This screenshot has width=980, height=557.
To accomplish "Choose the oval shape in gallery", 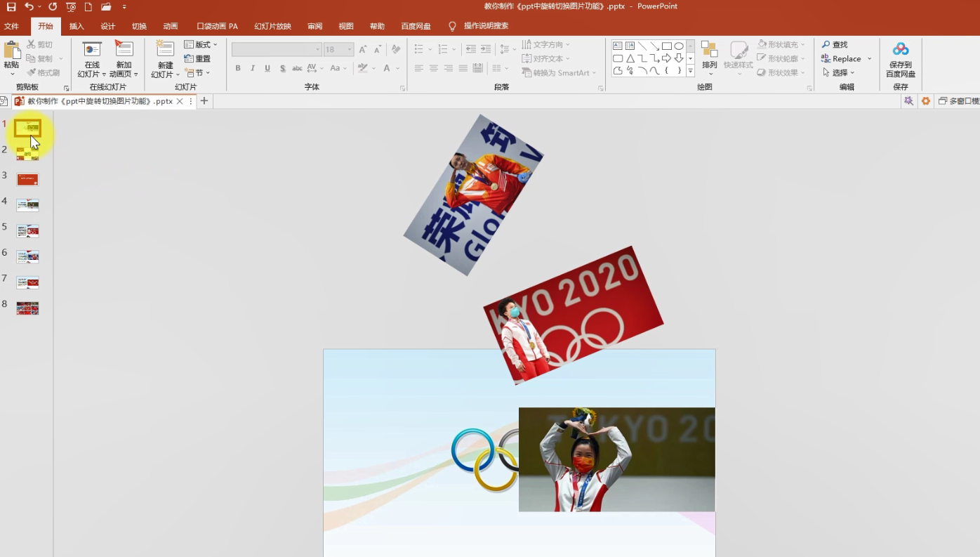I will [x=679, y=46].
